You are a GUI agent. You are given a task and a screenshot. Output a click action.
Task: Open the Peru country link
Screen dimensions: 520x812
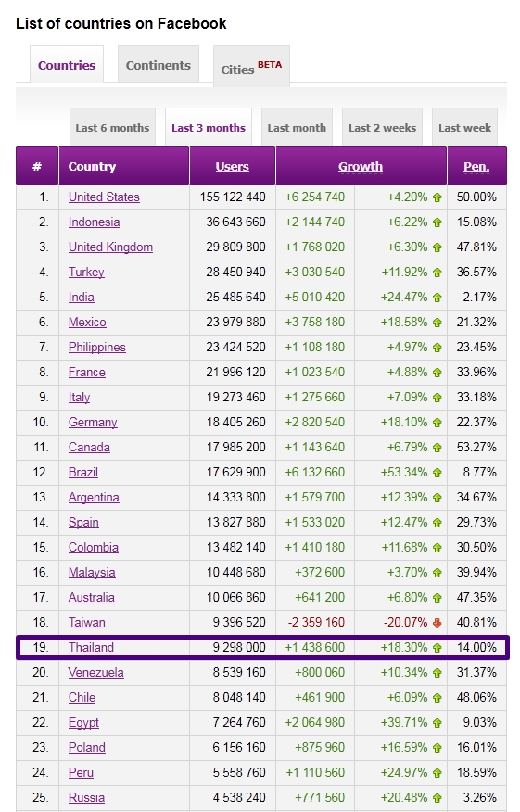pyautogui.click(x=82, y=772)
